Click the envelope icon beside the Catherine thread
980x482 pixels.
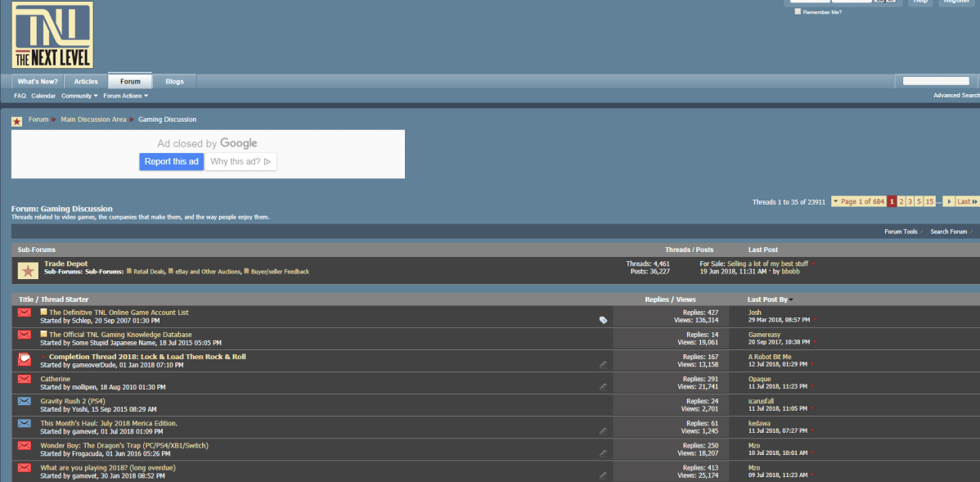coord(24,379)
